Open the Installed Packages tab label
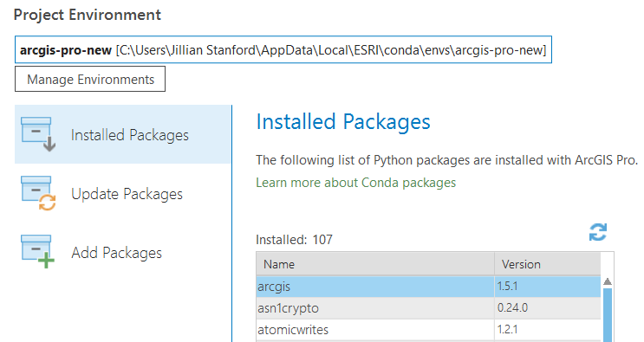The height and width of the screenshot is (342, 644). pyautogui.click(x=130, y=135)
